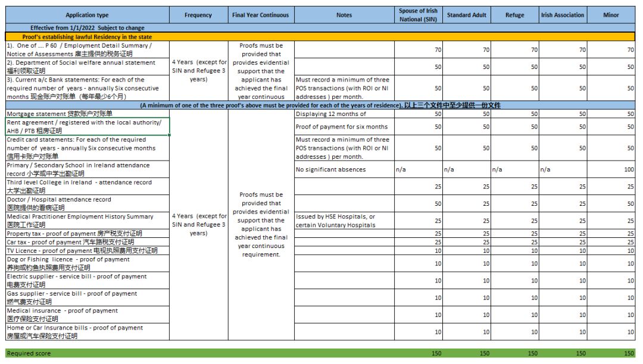Select the "Irish Association" header cell

pyautogui.click(x=563, y=15)
